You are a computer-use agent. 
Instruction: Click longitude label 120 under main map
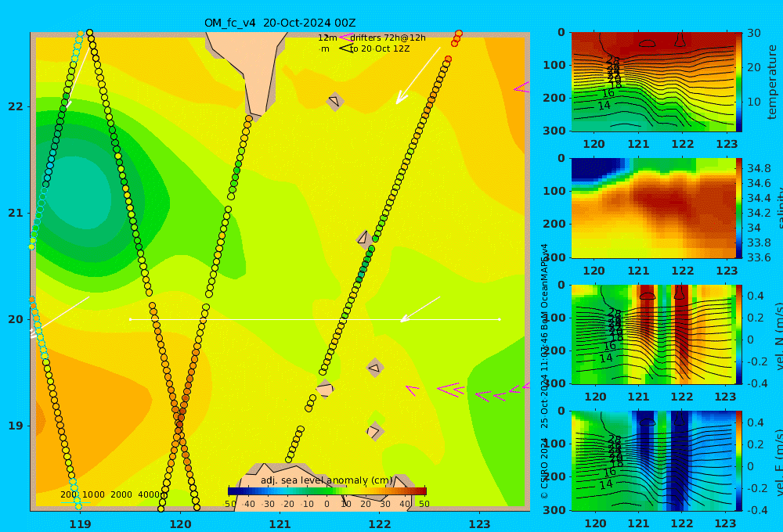[180, 524]
